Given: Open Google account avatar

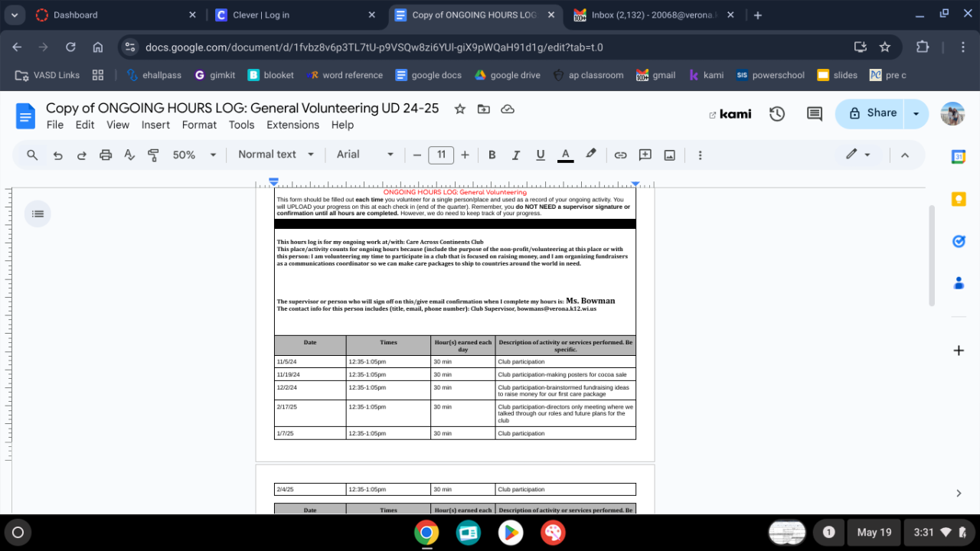Looking at the screenshot, I should coord(952,114).
